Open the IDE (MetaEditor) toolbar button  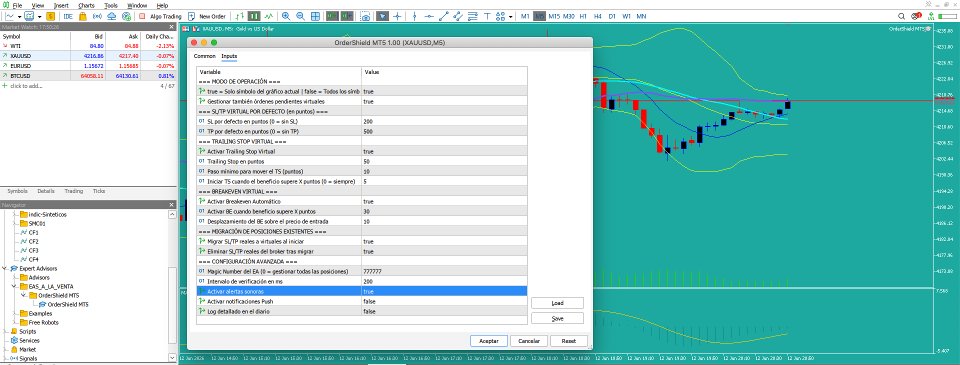click(68, 16)
